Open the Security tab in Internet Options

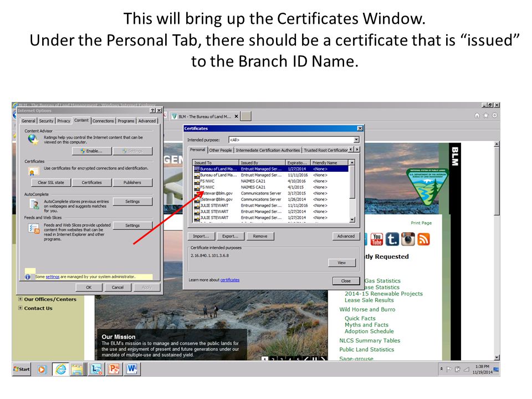tap(46, 121)
